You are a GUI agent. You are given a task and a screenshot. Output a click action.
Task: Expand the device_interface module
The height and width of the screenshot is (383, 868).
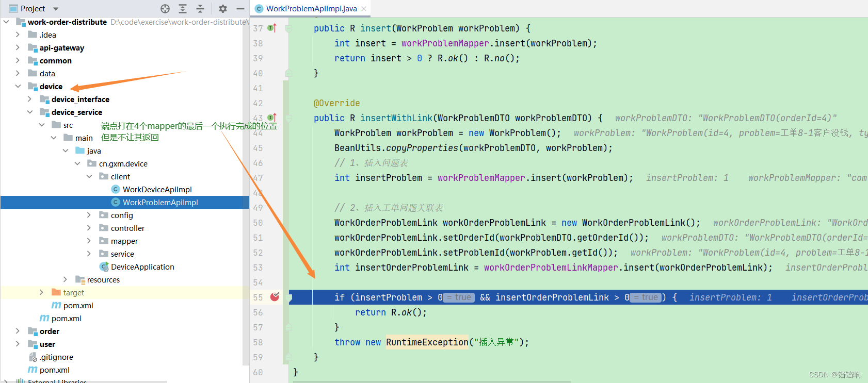coord(30,99)
